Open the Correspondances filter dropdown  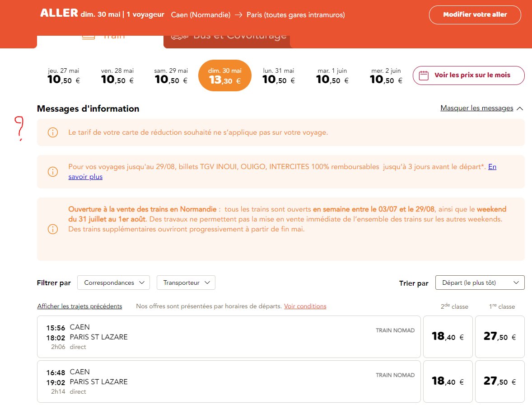click(x=114, y=283)
